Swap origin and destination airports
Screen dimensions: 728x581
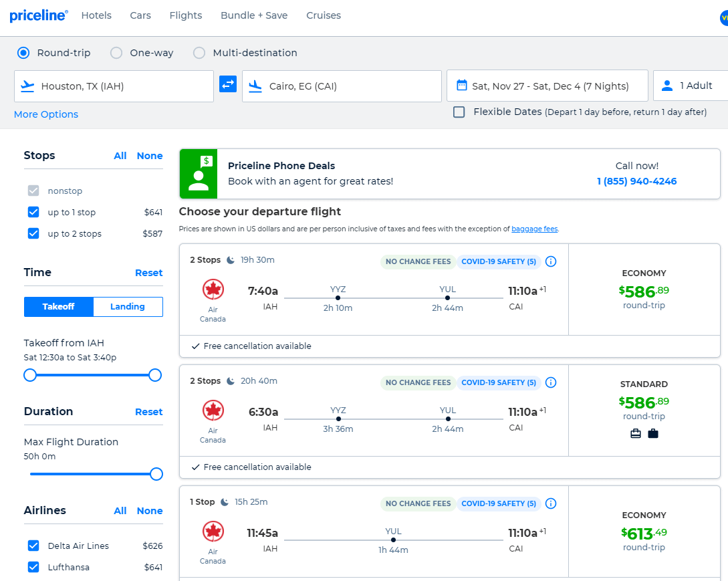[228, 84]
